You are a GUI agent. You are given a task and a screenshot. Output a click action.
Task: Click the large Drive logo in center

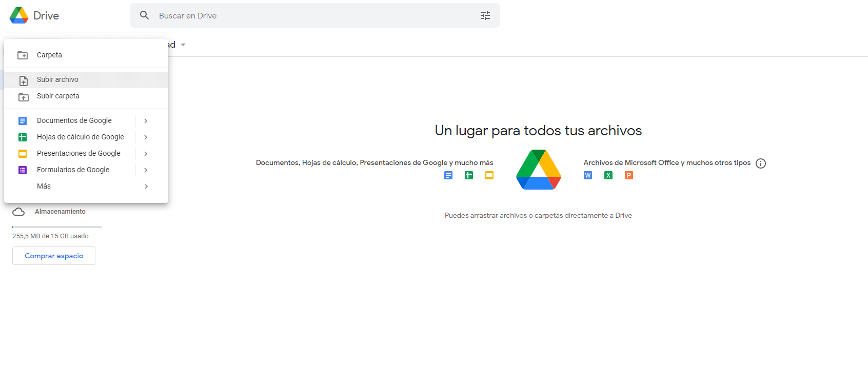point(539,170)
